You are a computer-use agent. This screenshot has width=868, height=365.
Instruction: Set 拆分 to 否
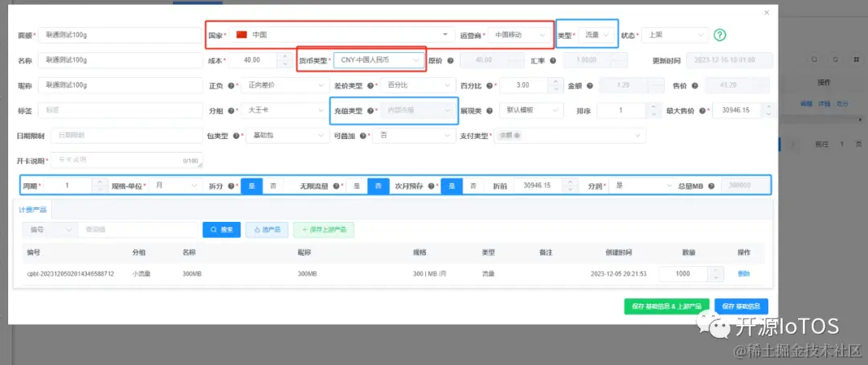click(273, 186)
